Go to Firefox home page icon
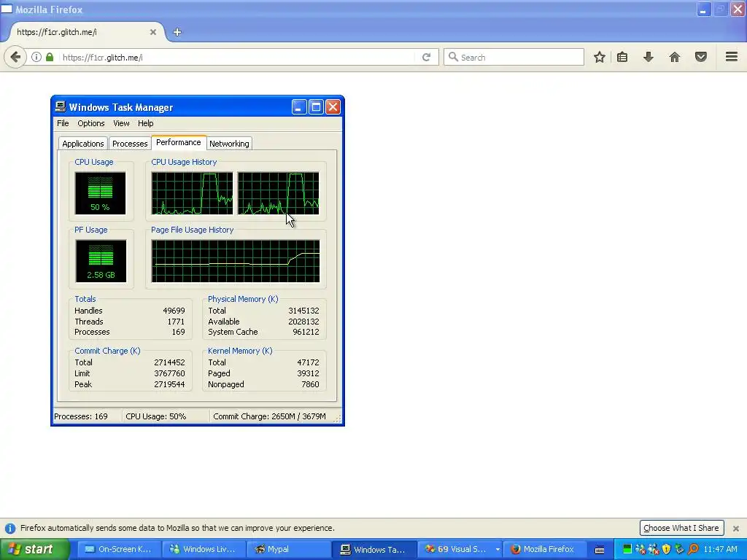Viewport: 747px width, 560px height. (675, 57)
